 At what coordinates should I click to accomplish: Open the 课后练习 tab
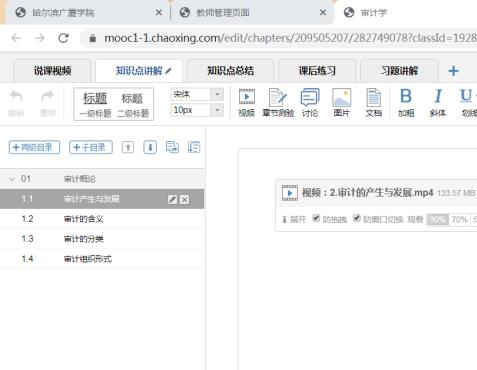click(x=317, y=71)
